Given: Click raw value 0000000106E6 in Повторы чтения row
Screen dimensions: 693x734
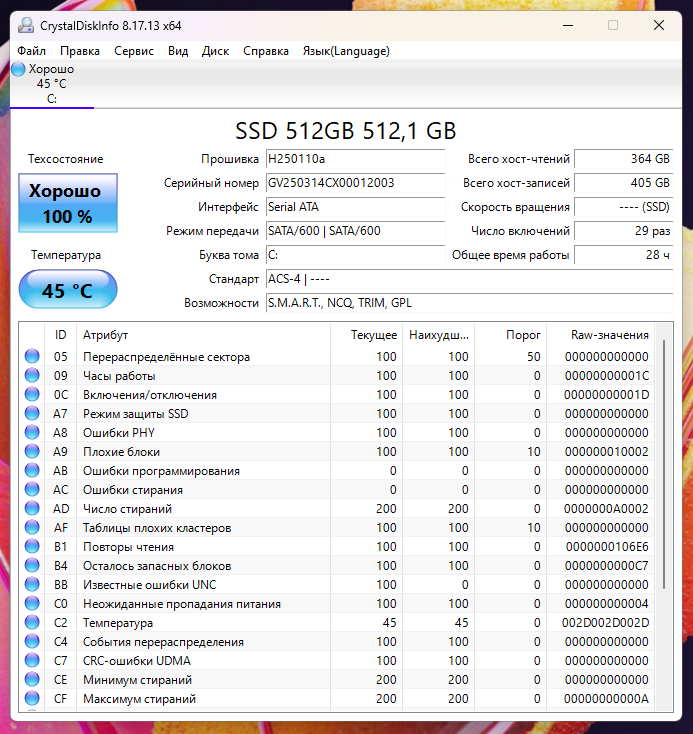Looking at the screenshot, I should [x=607, y=547].
